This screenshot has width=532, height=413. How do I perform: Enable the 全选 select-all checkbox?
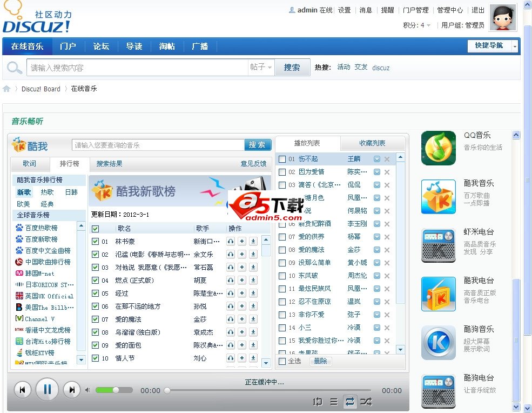click(282, 361)
